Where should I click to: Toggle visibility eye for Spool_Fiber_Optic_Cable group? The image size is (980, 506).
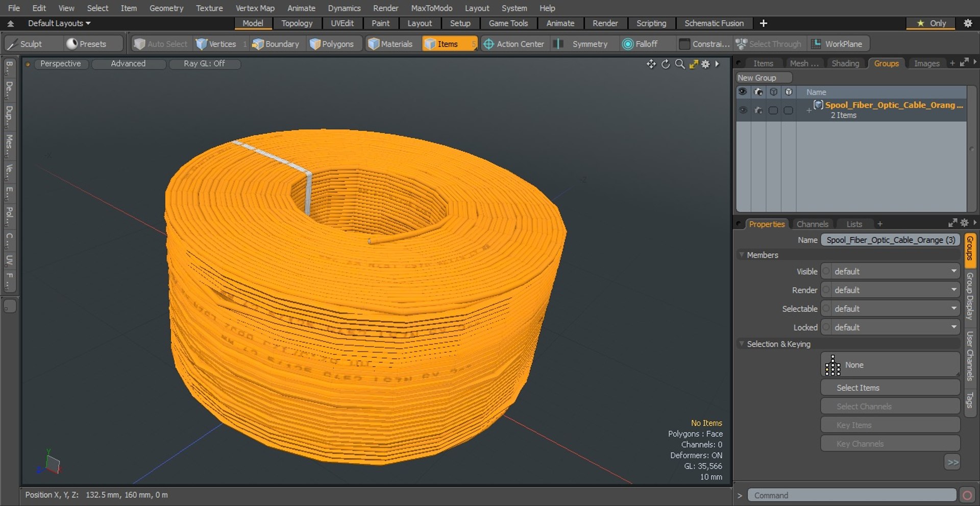coord(743,110)
